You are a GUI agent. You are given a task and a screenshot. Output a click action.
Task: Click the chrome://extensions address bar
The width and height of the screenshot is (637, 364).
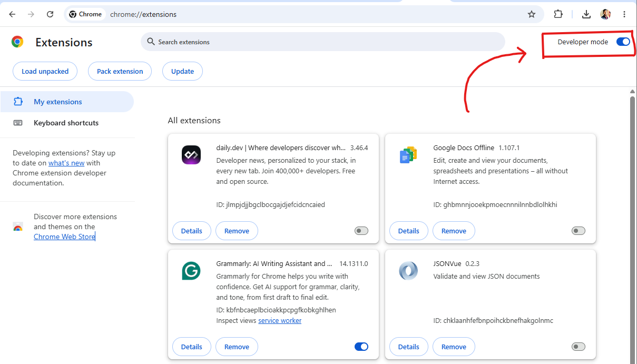pyautogui.click(x=304, y=14)
